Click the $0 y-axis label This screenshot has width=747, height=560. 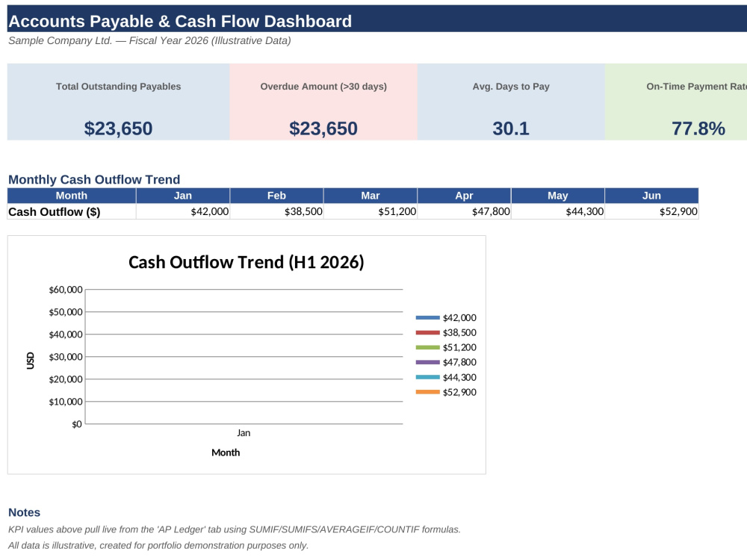tap(77, 424)
